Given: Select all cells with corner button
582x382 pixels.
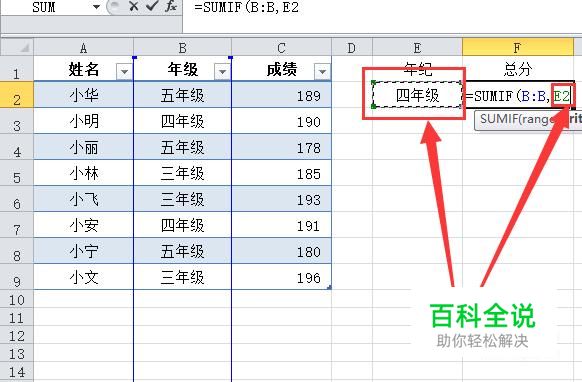Looking at the screenshot, I should tap(17, 47).
